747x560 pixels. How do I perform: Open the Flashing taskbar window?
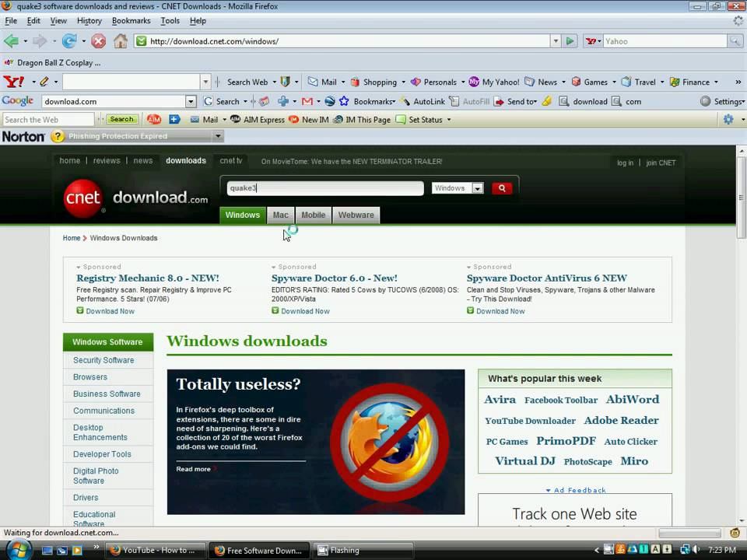point(363,551)
